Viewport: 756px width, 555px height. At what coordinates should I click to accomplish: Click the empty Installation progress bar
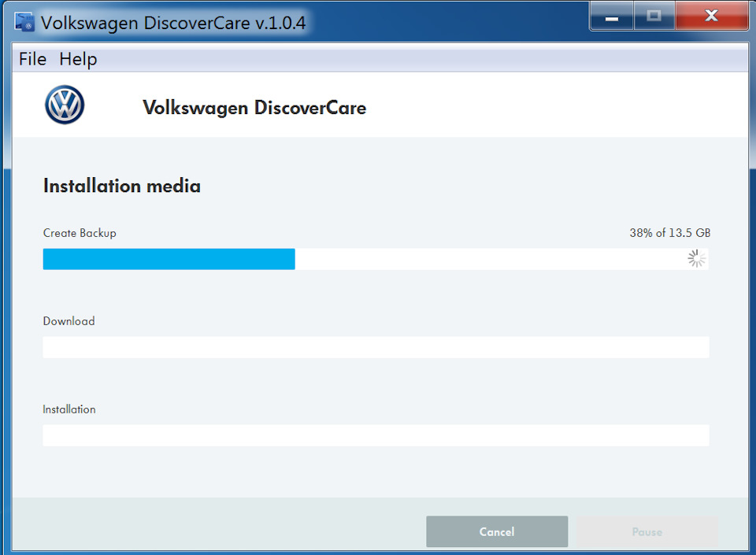376,435
